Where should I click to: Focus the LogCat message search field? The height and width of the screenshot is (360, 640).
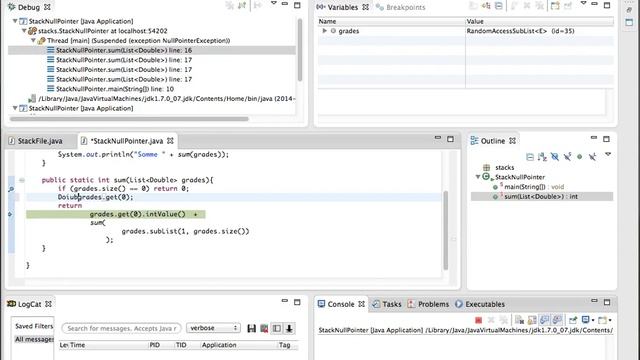[x=121, y=328]
